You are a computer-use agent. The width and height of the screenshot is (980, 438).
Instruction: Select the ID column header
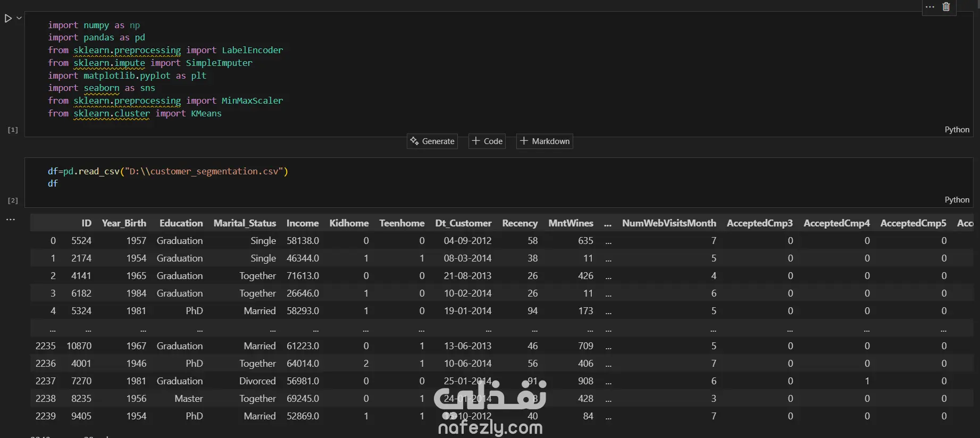tap(86, 223)
